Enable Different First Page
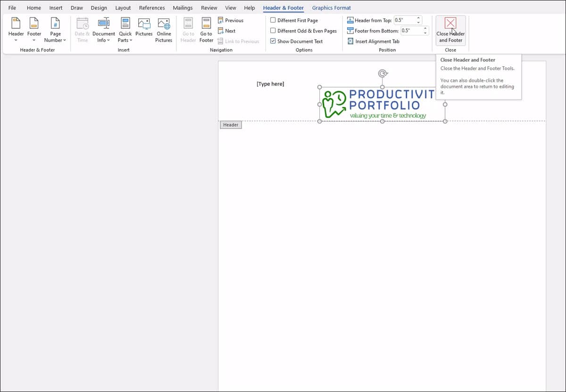 click(273, 20)
